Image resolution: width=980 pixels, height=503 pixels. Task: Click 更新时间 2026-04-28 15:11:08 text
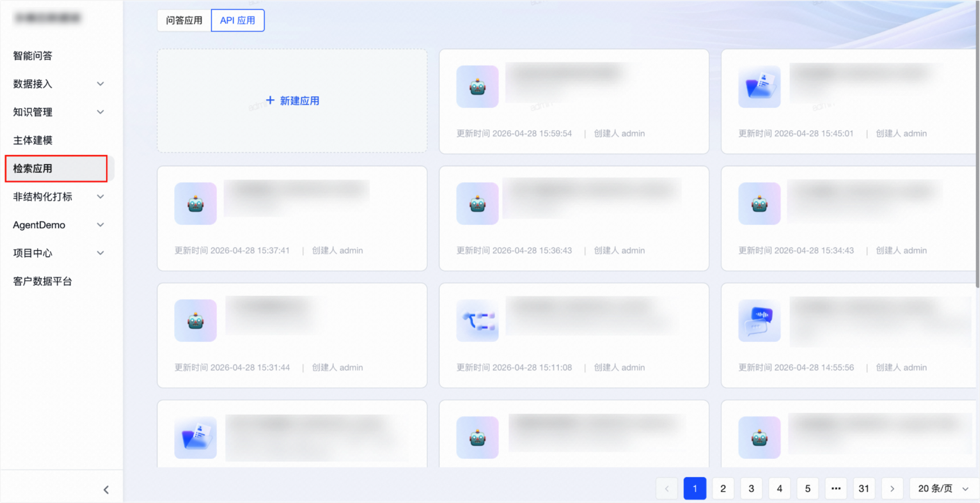pos(514,368)
